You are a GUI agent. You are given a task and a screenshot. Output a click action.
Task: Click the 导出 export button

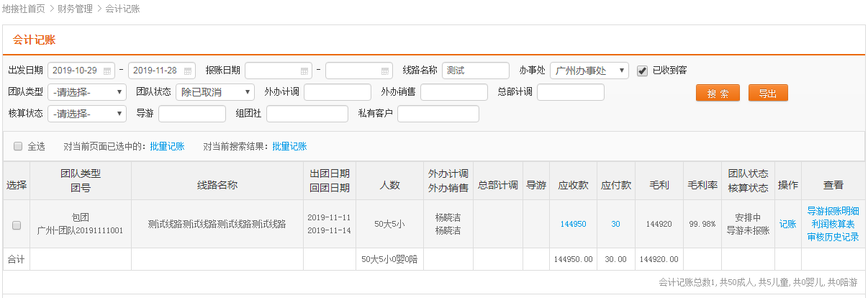pos(768,93)
